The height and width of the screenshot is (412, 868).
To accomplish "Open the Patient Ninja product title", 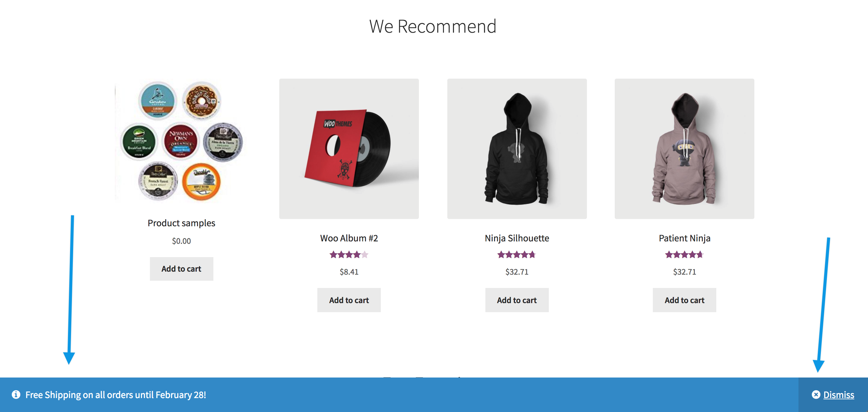I will (684, 238).
